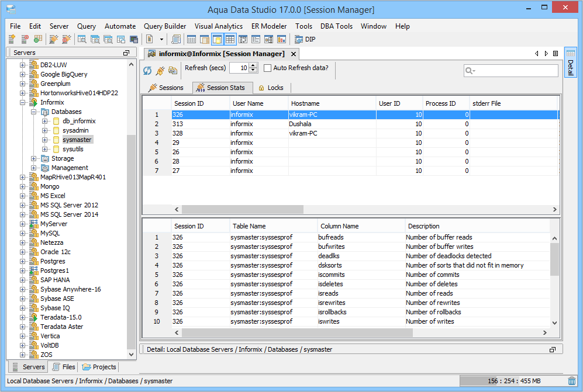
Task: Click the restore icon in the Servers panel header
Action: [126, 53]
